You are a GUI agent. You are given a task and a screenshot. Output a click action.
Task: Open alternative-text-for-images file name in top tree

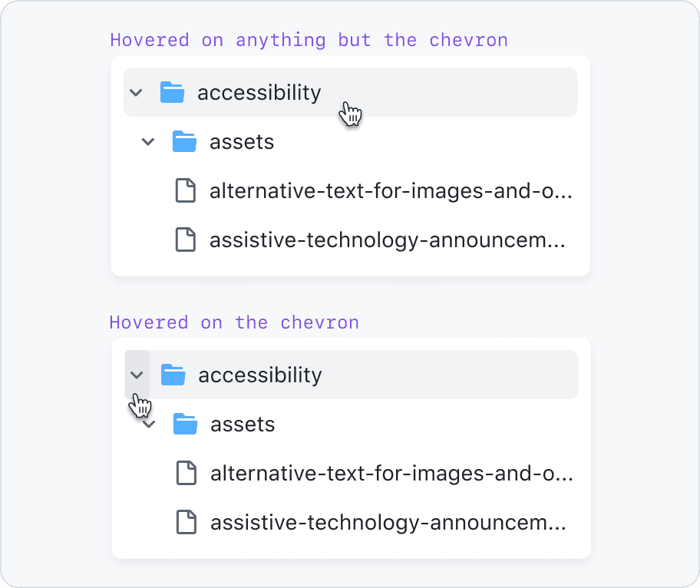click(391, 191)
